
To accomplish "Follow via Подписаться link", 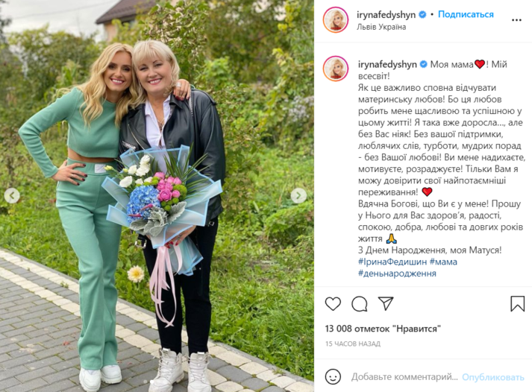I will point(466,15).
